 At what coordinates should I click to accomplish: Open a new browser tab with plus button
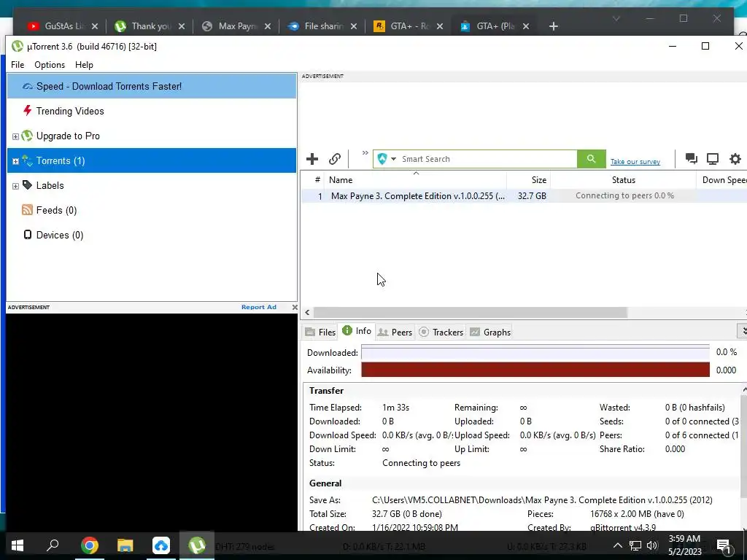pos(553,26)
